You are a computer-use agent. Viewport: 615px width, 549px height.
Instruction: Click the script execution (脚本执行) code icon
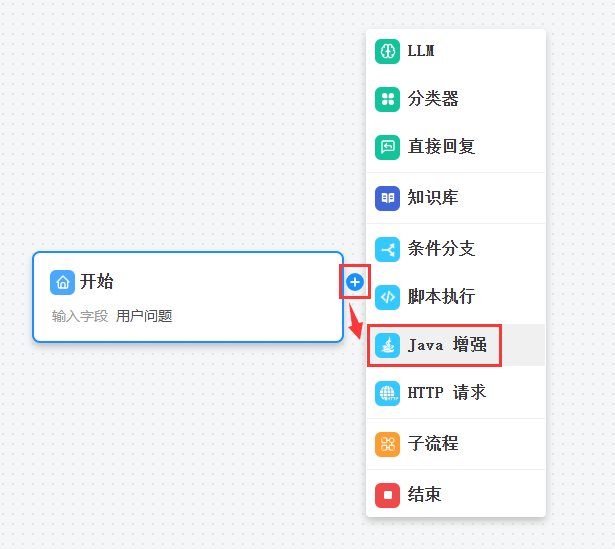[387, 297]
